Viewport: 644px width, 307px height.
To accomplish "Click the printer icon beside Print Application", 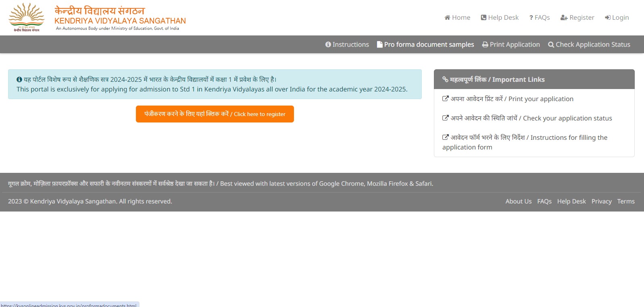I will point(485,44).
